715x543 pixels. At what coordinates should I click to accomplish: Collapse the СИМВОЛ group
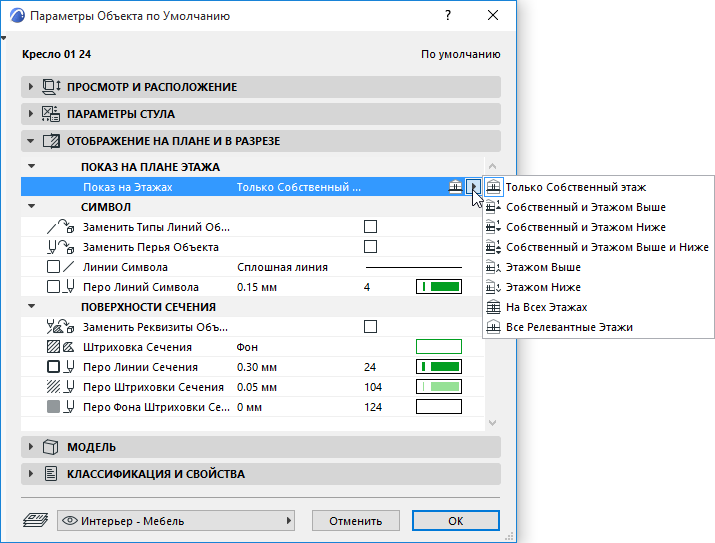(31, 207)
